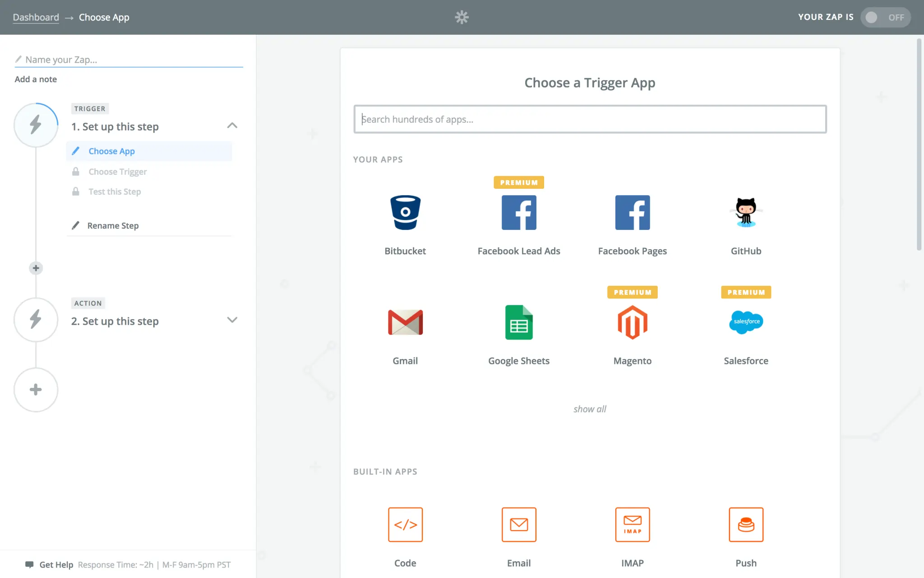Viewport: 924px width, 578px height.
Task: Click '2. Set up this step' title
Action: 115,321
